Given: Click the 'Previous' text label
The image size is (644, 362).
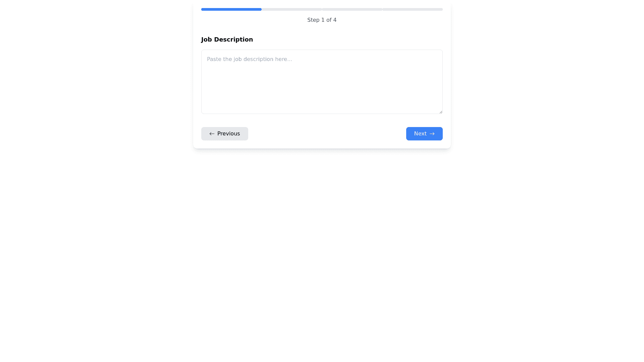Looking at the screenshot, I should (x=228, y=134).
